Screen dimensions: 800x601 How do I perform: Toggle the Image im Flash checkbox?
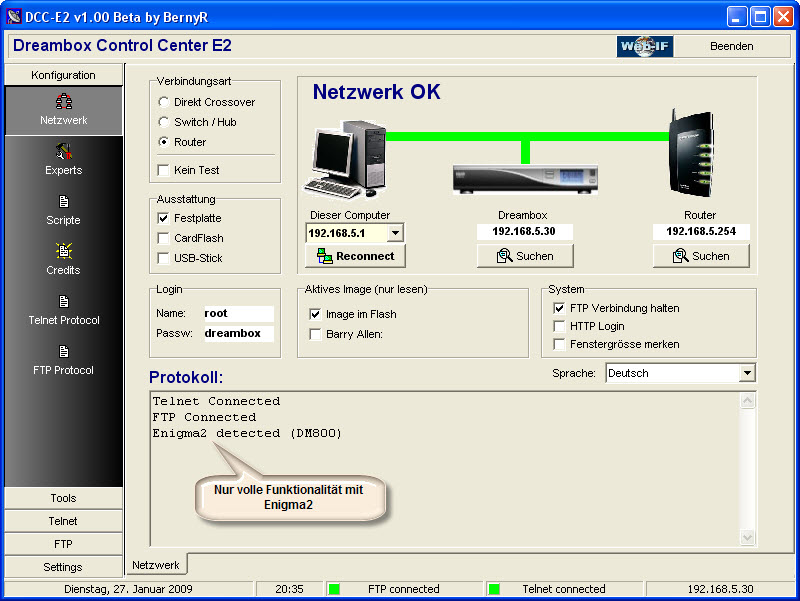pos(315,314)
